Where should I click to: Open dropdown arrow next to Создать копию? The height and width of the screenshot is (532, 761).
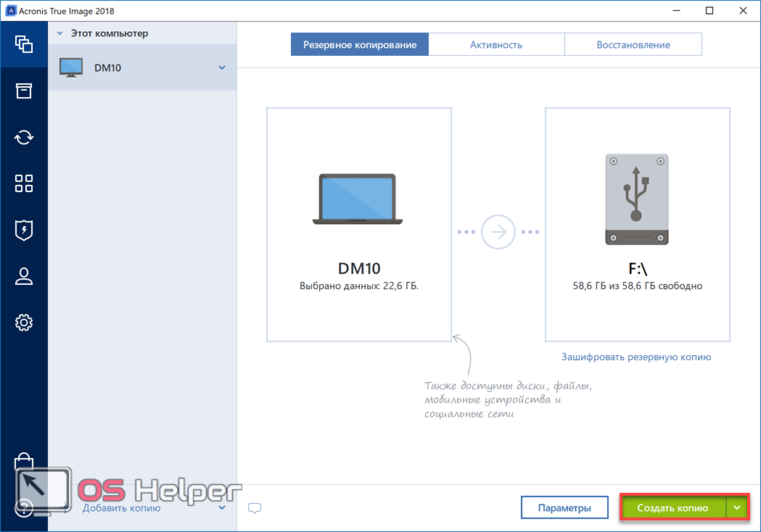point(737,508)
